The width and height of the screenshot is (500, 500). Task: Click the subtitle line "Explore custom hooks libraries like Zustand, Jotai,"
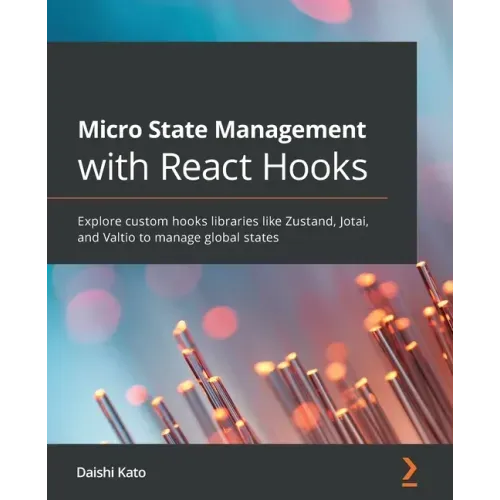223,222
